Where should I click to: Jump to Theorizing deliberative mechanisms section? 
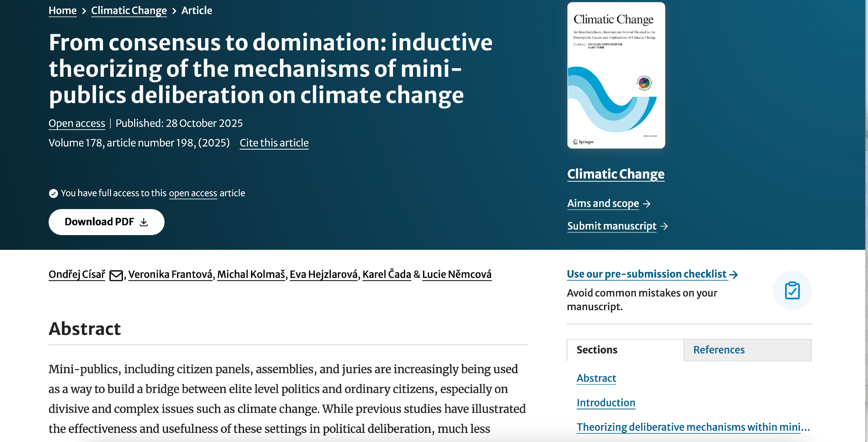693,427
